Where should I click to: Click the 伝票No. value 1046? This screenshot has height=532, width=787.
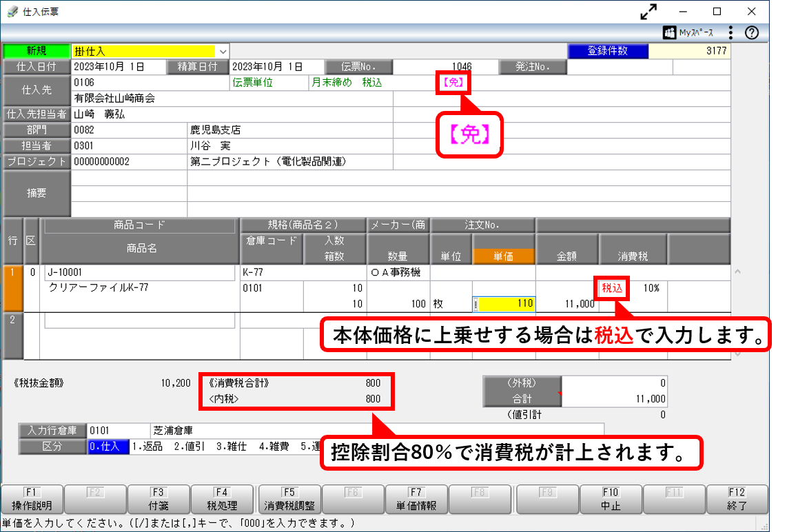point(444,67)
